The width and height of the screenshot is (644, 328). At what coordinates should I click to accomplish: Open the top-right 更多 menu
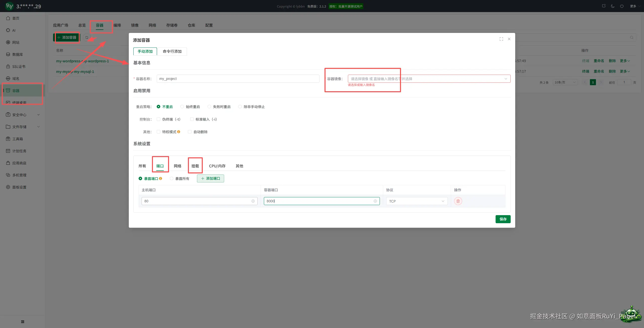click(635, 6)
